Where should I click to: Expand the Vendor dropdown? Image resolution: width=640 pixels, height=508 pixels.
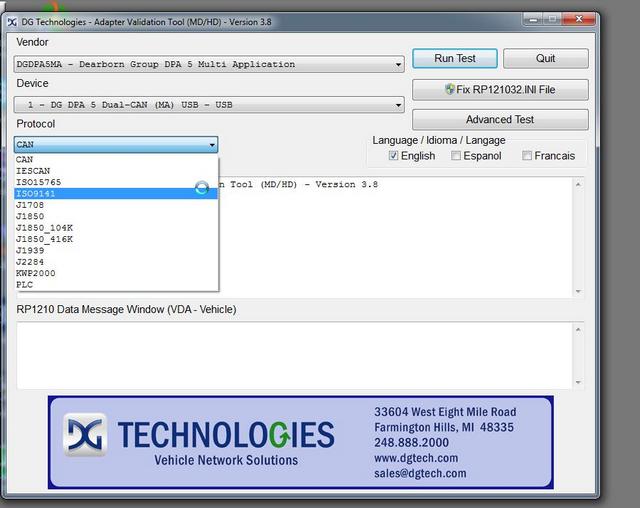click(398, 65)
